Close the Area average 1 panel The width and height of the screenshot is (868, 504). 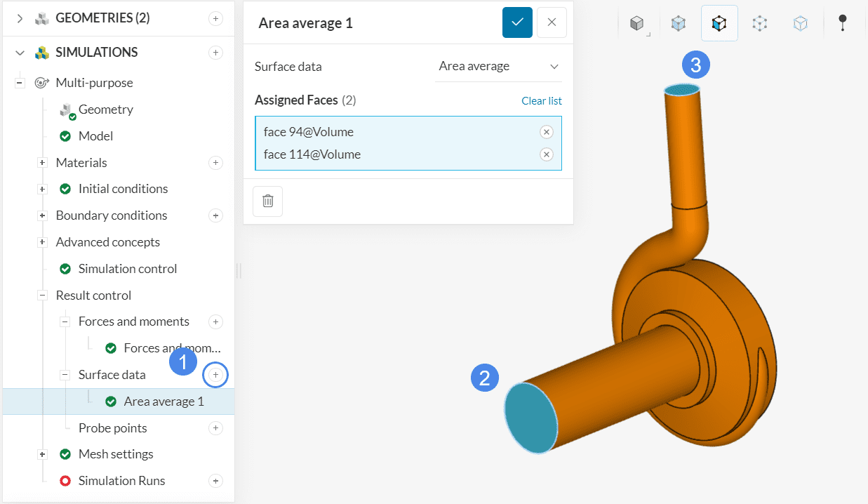click(x=552, y=22)
